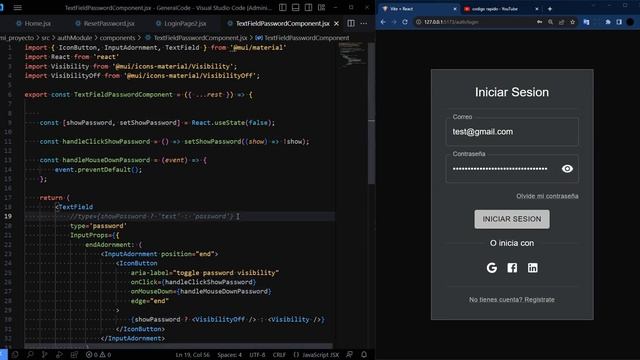This screenshot has height=360, width=640.
Task: Close the TextFieldPasswordComponent.jsx tab
Action: [x=336, y=24]
